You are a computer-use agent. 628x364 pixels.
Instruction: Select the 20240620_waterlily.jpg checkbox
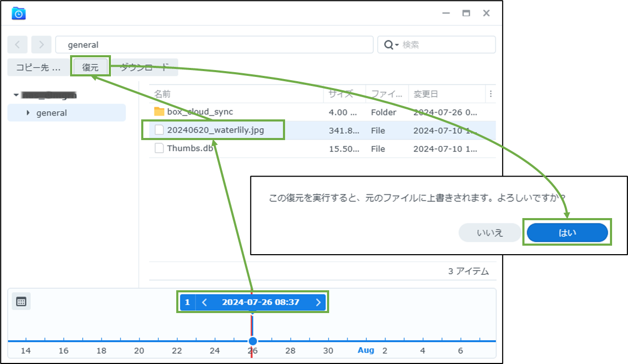[x=158, y=130]
